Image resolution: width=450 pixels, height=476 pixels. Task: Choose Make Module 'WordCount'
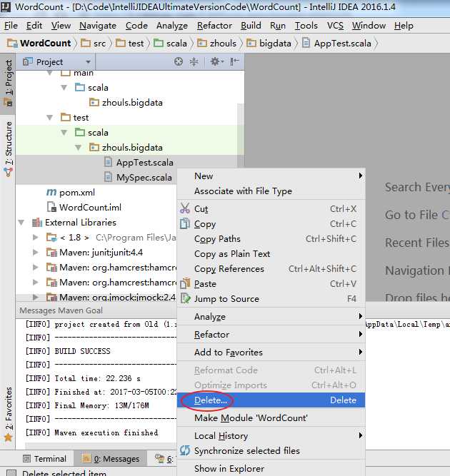point(271,418)
